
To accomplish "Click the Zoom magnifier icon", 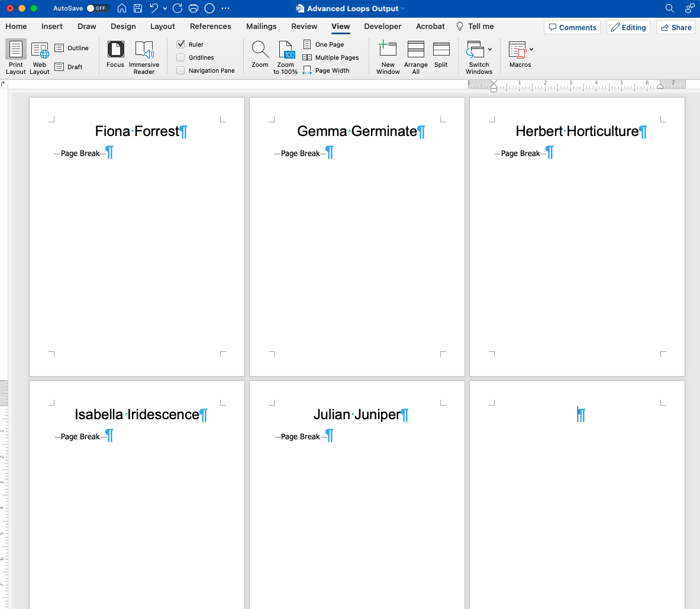I will [x=260, y=50].
